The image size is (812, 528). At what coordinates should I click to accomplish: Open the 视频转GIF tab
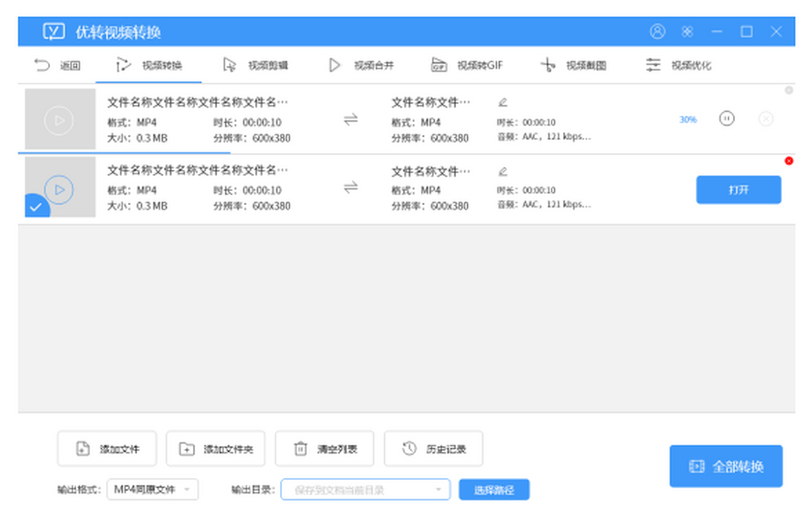467,66
